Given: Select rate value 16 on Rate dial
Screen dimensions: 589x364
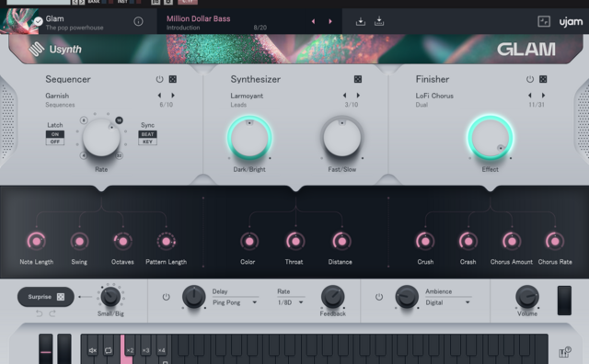Looking at the screenshot, I should pyautogui.click(x=119, y=120).
